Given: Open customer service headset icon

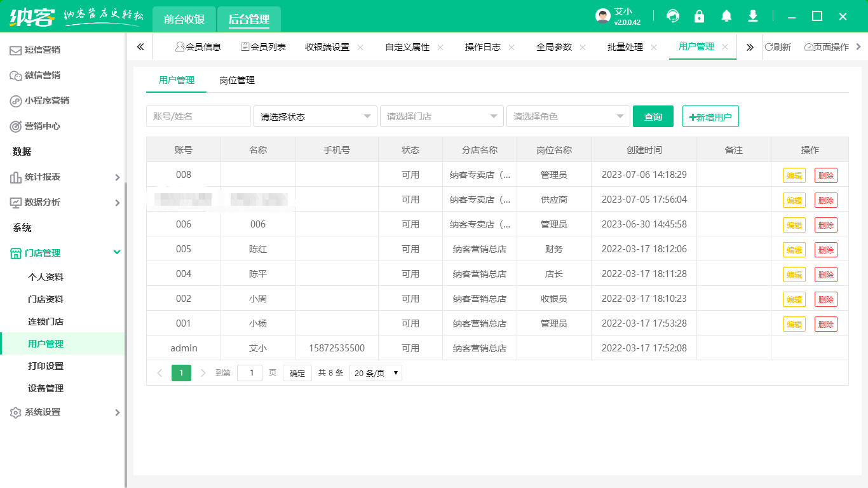Looking at the screenshot, I should click(x=673, y=16).
